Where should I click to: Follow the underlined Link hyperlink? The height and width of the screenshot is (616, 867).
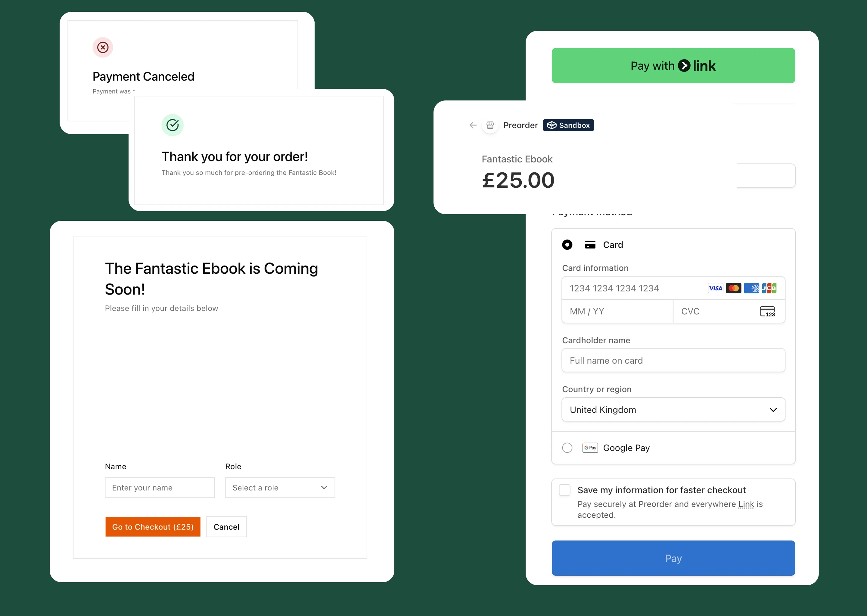746,504
